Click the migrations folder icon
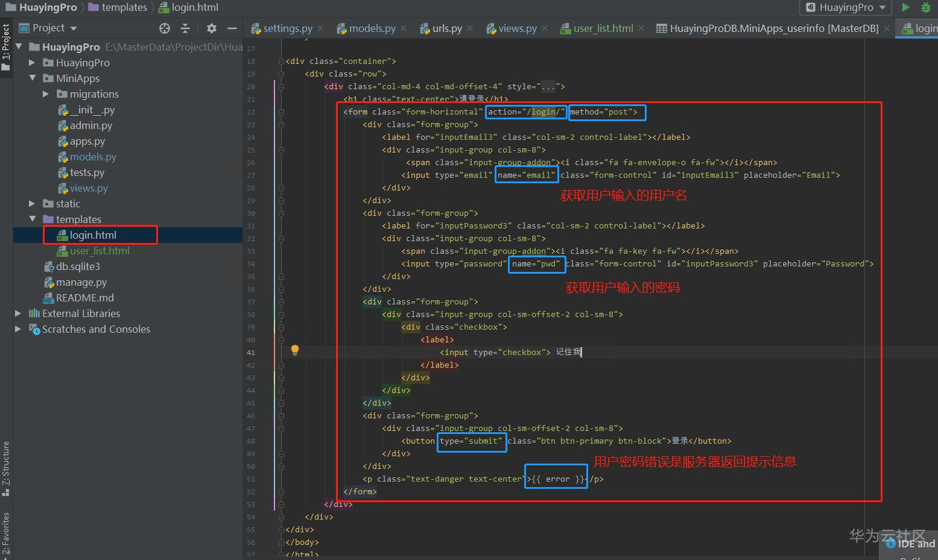The width and height of the screenshot is (938, 560). point(62,93)
